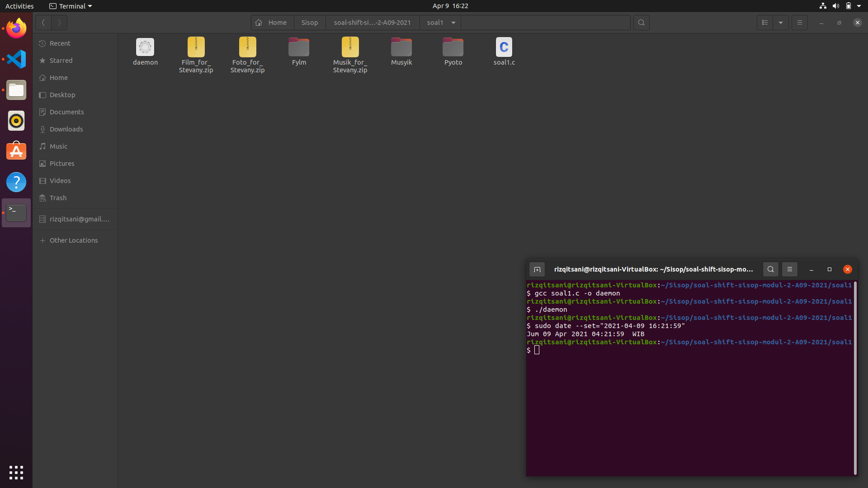Screen dimensions: 868x488
Task: Toggle list view in file manager
Action: point(765,23)
